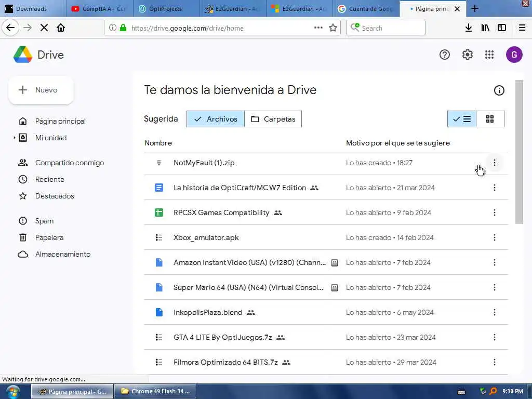Open Drive settings gear
The image size is (532, 399).
467,55
